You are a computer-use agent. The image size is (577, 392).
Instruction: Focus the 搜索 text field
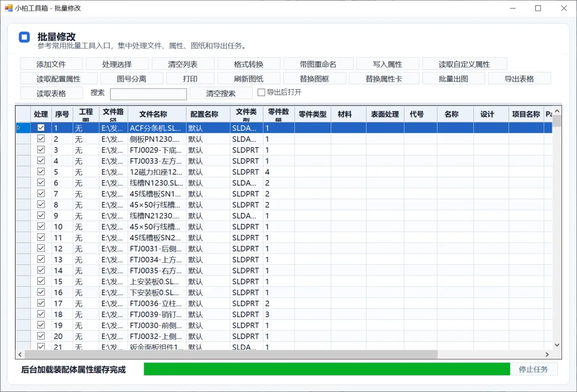pyautogui.click(x=149, y=94)
